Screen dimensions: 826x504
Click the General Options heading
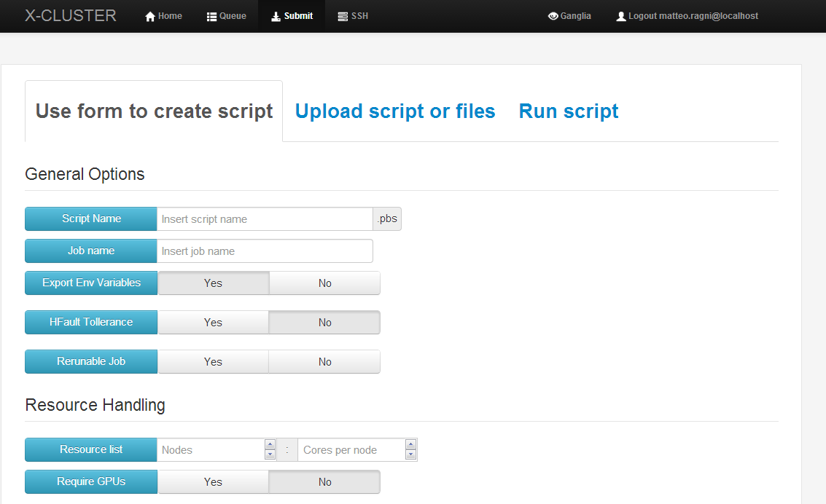click(85, 174)
